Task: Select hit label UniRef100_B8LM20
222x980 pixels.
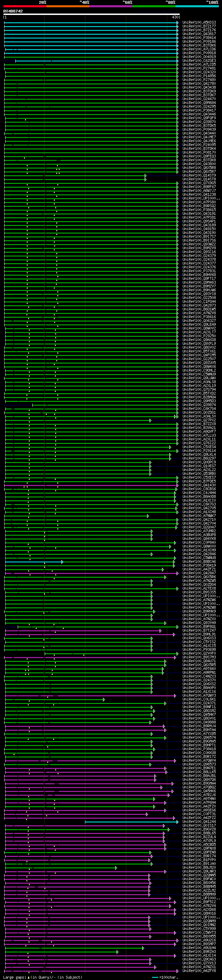Action: 199,867
